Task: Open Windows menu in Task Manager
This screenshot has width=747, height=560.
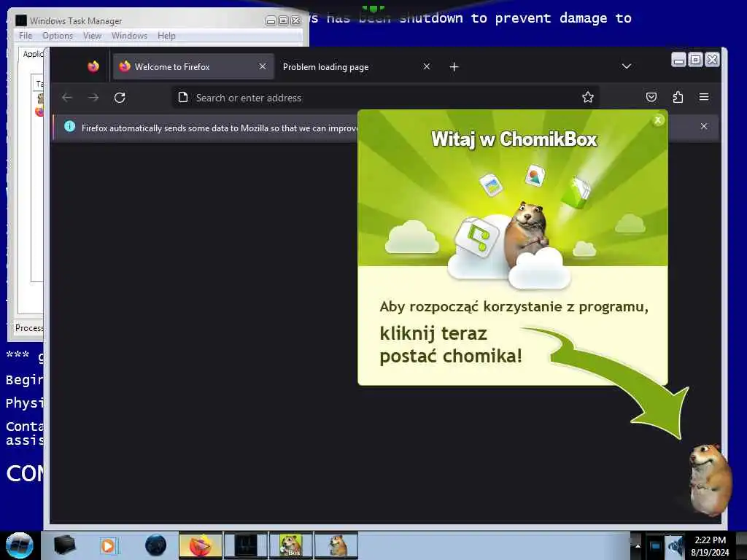Action: click(x=129, y=36)
